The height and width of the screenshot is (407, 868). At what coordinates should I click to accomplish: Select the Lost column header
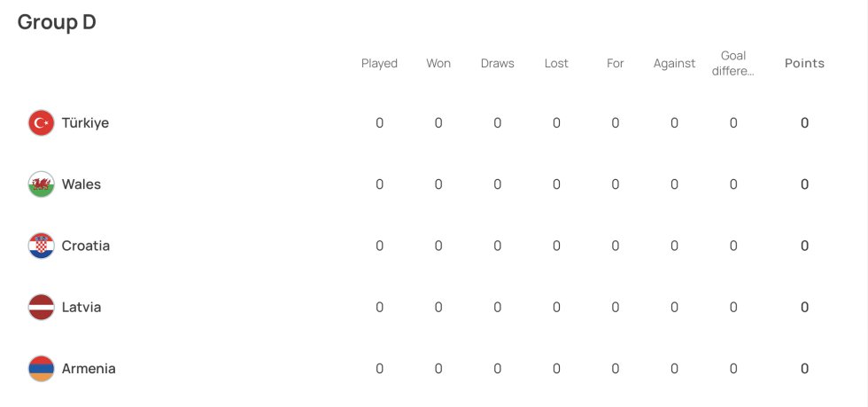click(556, 63)
